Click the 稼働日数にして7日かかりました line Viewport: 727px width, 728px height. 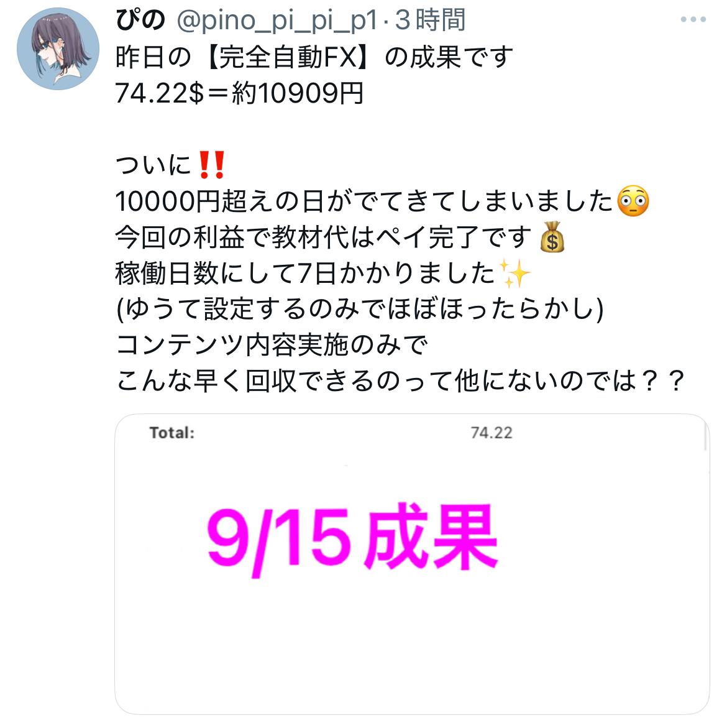(x=323, y=273)
